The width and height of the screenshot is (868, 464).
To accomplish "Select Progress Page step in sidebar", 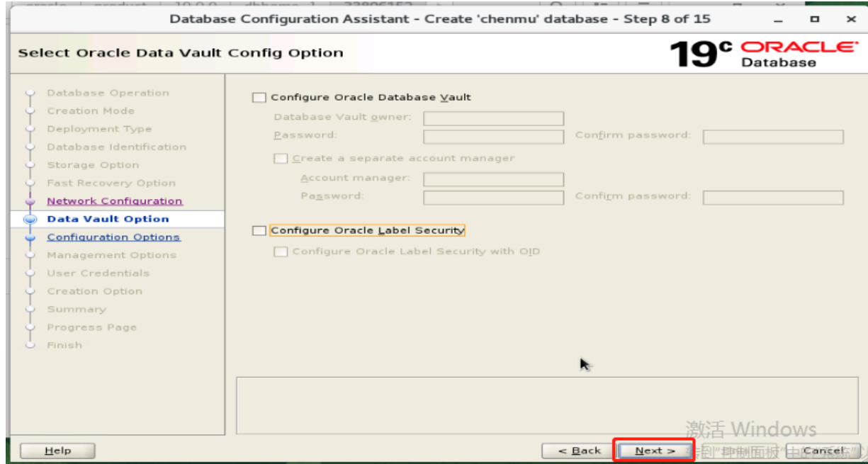I will click(91, 327).
